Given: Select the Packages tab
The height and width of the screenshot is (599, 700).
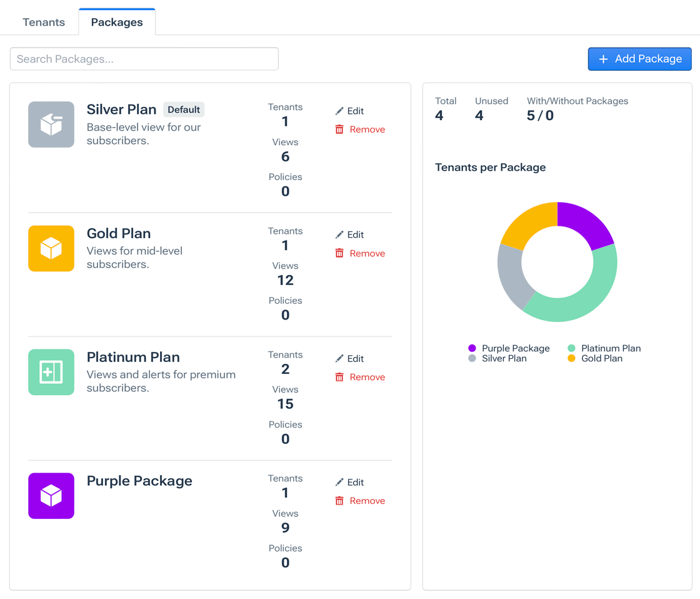Looking at the screenshot, I should tap(116, 22).
